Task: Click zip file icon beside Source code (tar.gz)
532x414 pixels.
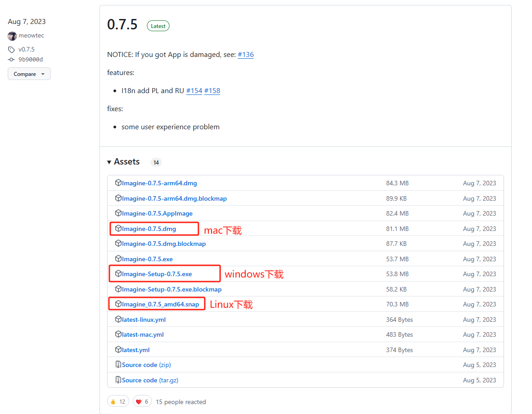Action: [x=118, y=380]
